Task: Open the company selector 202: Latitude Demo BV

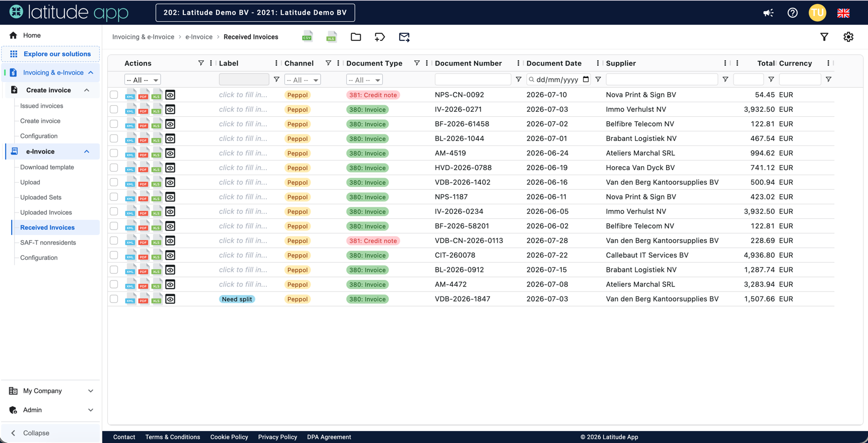Action: pyautogui.click(x=255, y=13)
